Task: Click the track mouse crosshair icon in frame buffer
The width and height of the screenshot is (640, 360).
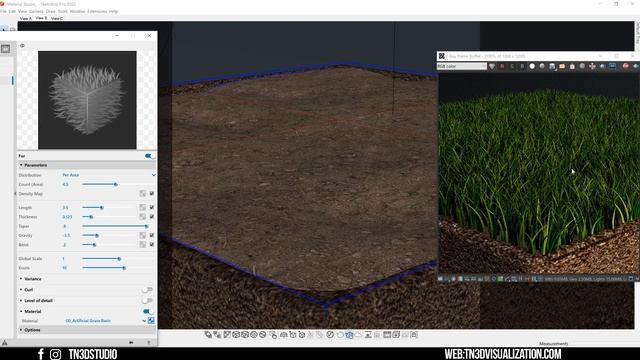Action: pos(592,66)
